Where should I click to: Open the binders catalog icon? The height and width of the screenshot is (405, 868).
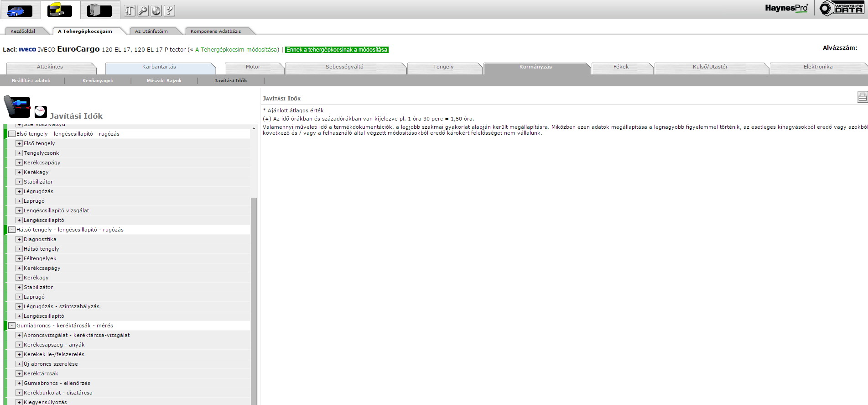(x=99, y=10)
